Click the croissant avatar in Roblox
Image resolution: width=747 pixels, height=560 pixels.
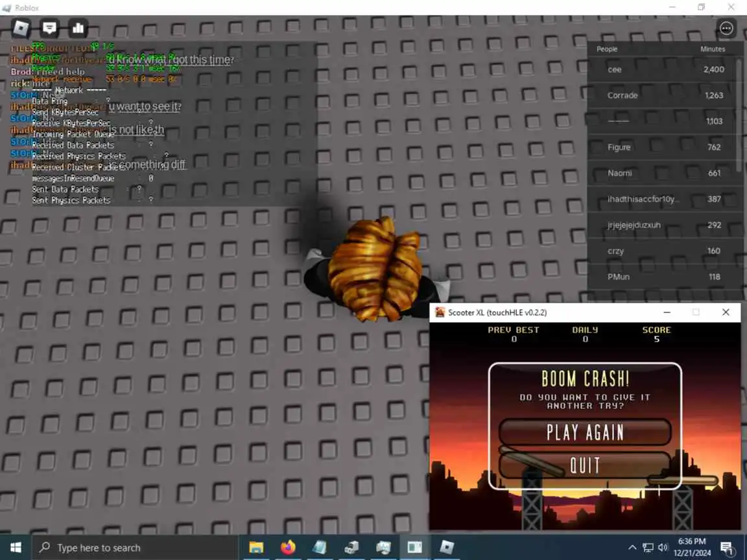[376, 269]
